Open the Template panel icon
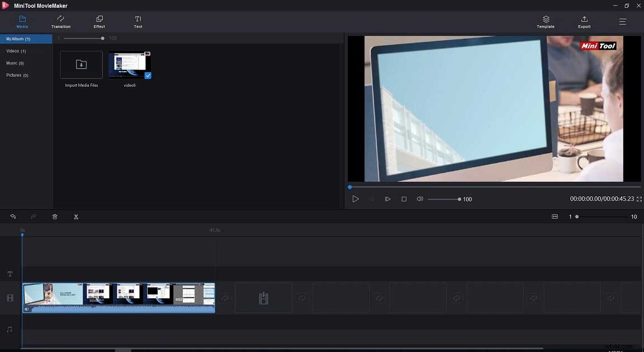Image resolution: width=644 pixels, height=352 pixels. coord(545,22)
